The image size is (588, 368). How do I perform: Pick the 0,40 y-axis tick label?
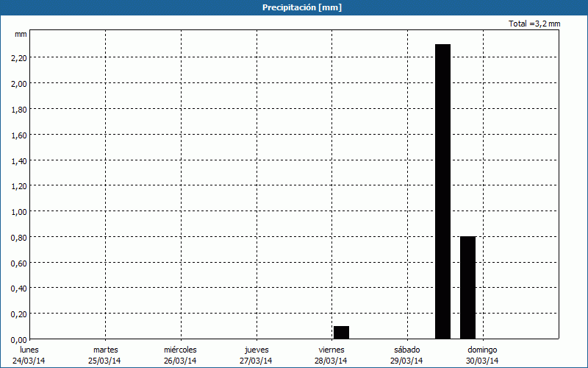19,289
